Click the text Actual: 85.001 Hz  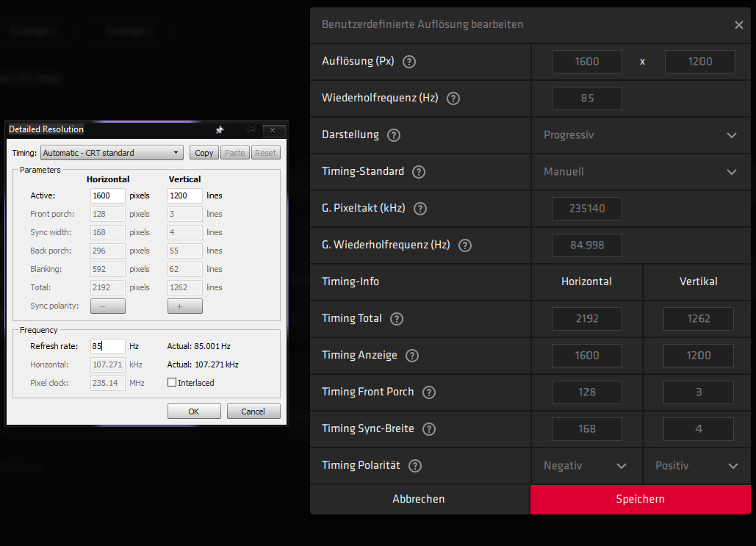click(x=198, y=346)
